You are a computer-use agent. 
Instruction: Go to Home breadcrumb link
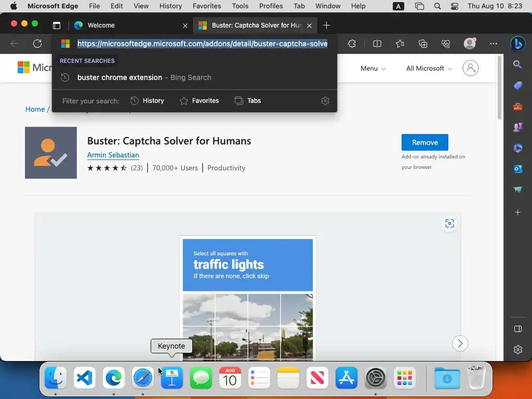(35, 109)
